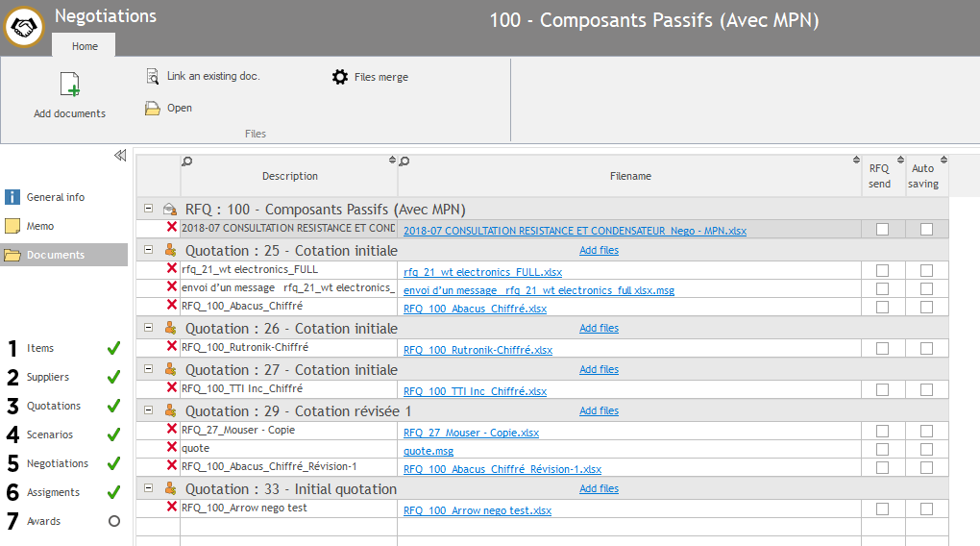Check RFQ send for RFQ_100_TTI Inc_Chiffré
The width and height of the screenshot is (980, 546).
point(882,390)
